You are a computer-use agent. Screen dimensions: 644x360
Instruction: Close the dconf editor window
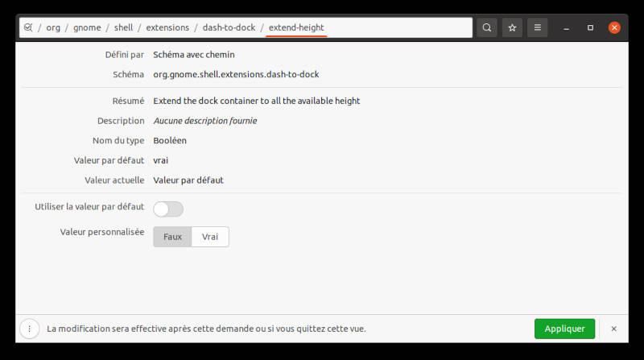(x=614, y=27)
